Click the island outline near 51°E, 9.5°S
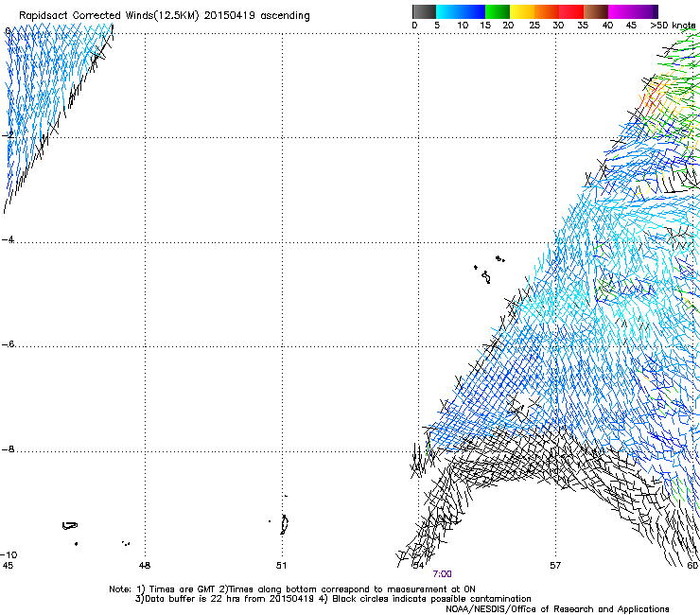The height and width of the screenshot is (615, 700). [285, 524]
